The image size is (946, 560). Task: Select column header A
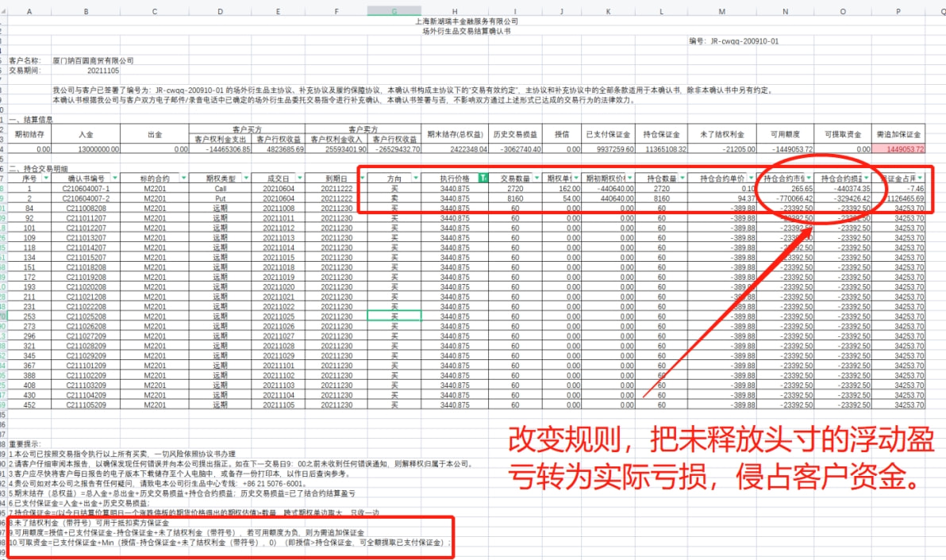[x=30, y=12]
